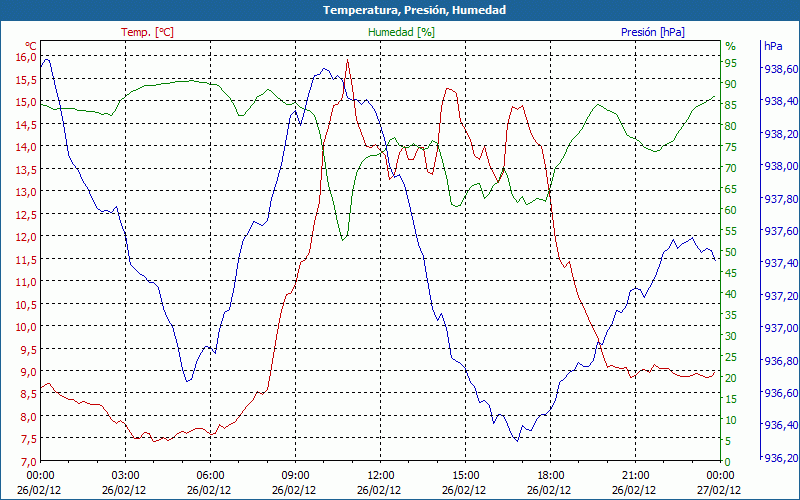
Task: Click the 75 humidity axis value
Action: point(731,147)
